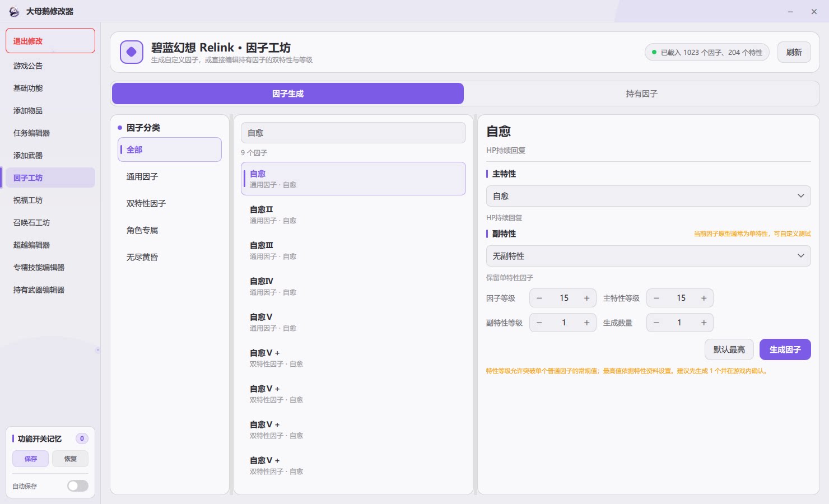Increase 因子等级 with the plus button
The width and height of the screenshot is (829, 504).
click(586, 298)
